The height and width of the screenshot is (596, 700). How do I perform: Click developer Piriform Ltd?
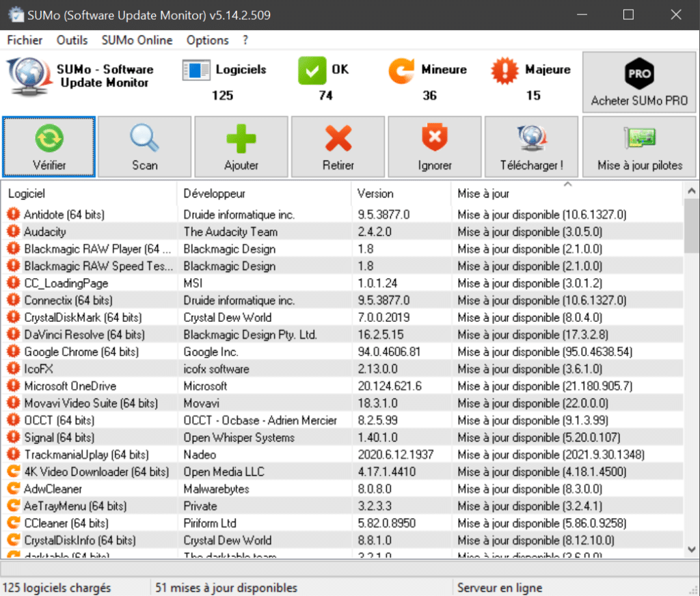[x=210, y=523]
